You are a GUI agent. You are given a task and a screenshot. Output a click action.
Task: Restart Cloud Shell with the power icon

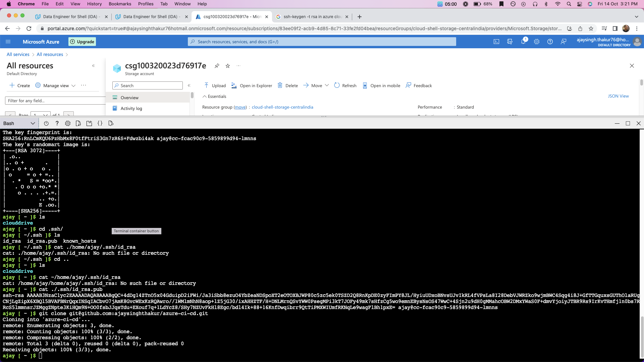46,123
